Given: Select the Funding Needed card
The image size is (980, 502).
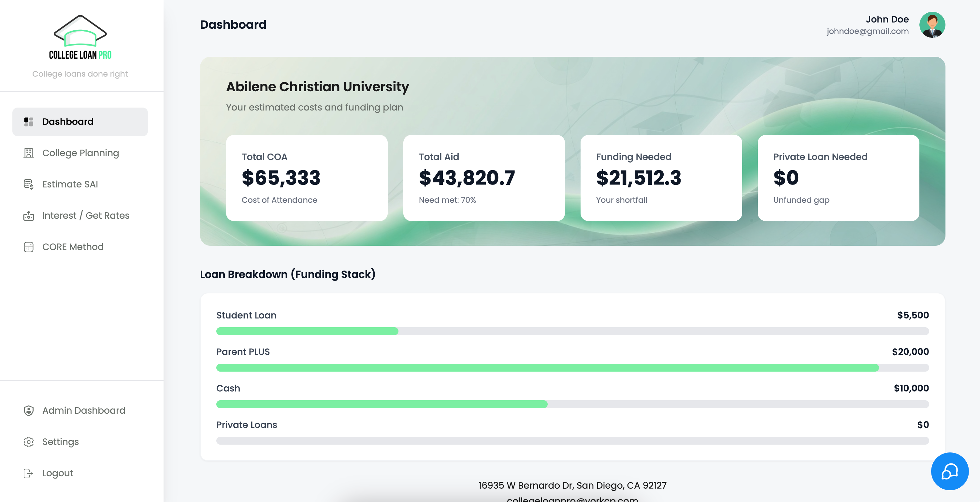Looking at the screenshot, I should 661,178.
